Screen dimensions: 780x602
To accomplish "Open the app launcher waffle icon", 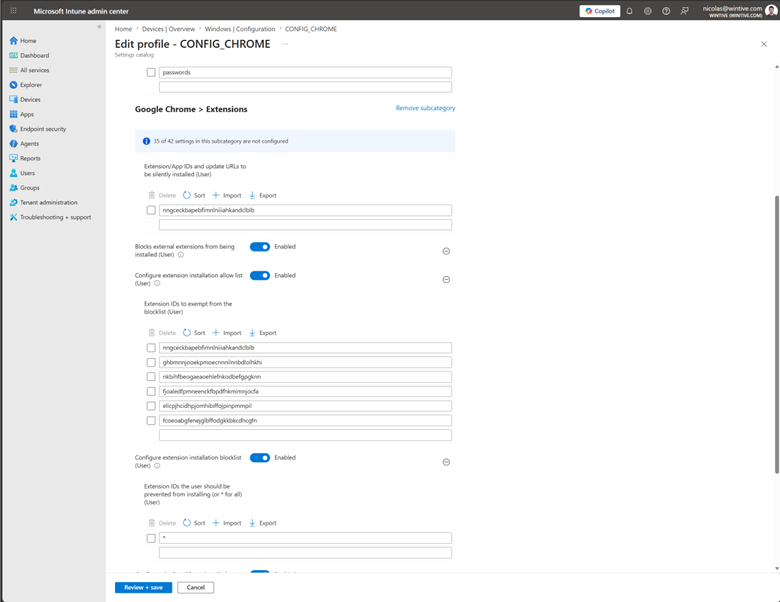I will (x=13, y=10).
